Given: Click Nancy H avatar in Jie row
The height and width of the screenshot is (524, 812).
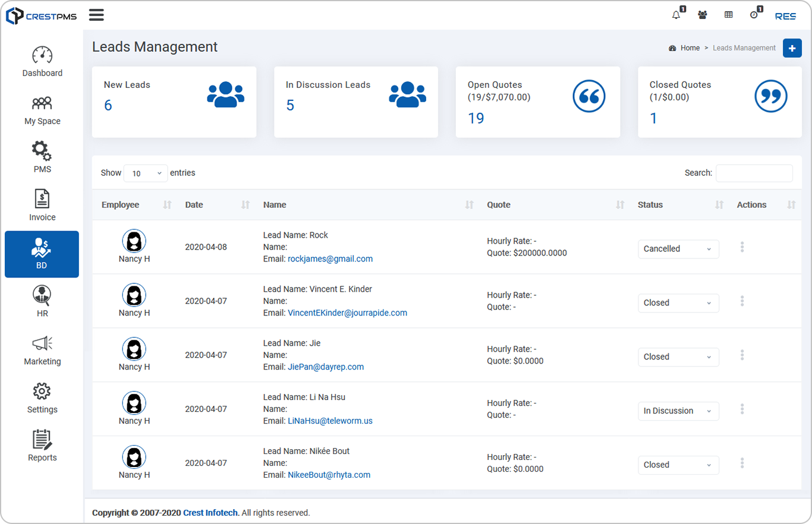Looking at the screenshot, I should 134,349.
